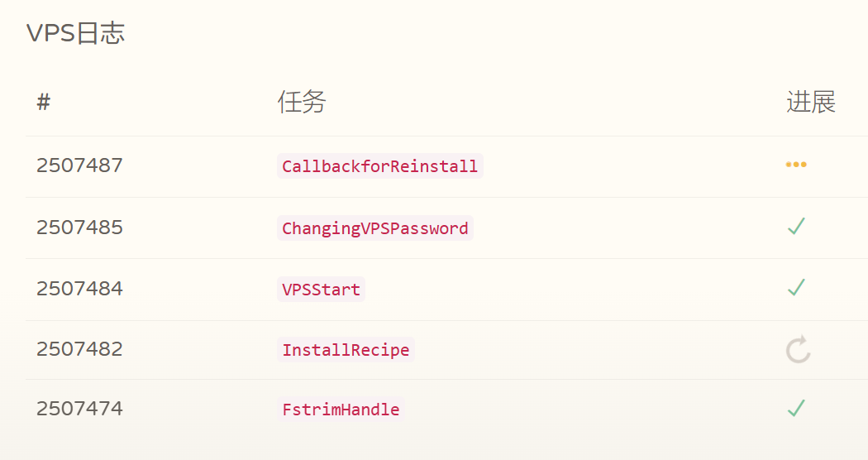
Task: Click the retry arrow icon for InstallRecipe
Action: pyautogui.click(x=799, y=350)
